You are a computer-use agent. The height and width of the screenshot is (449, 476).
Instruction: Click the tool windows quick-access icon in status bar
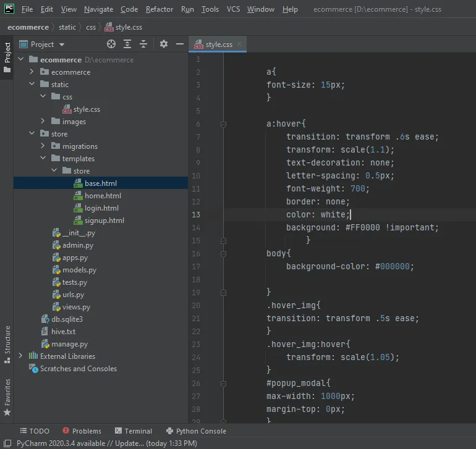pyautogui.click(x=7, y=443)
